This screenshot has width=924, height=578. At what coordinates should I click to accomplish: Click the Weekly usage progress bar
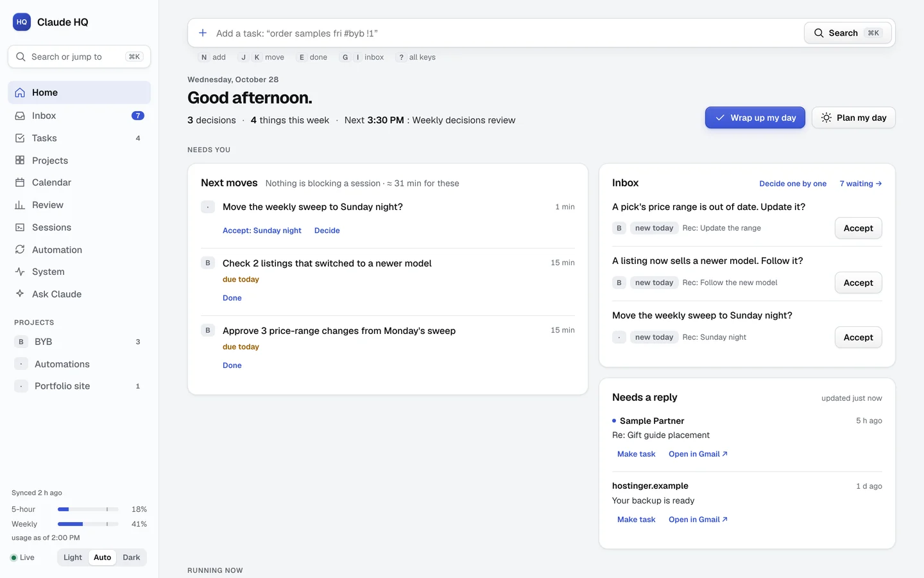(x=88, y=524)
